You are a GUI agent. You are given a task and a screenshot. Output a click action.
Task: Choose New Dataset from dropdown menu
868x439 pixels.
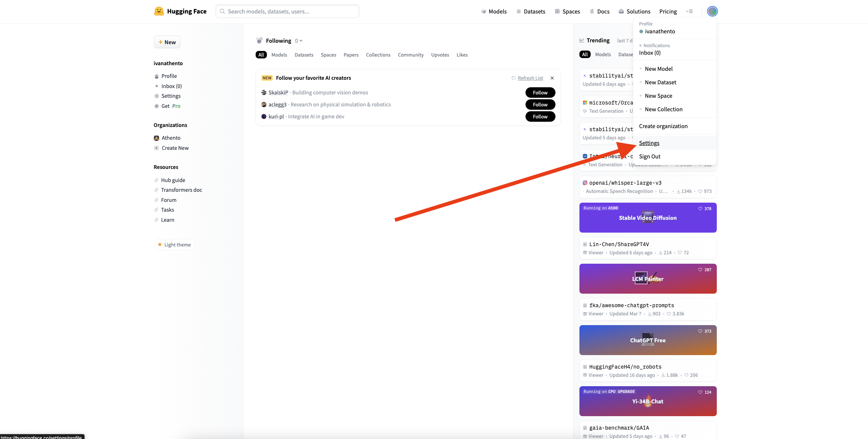point(661,82)
